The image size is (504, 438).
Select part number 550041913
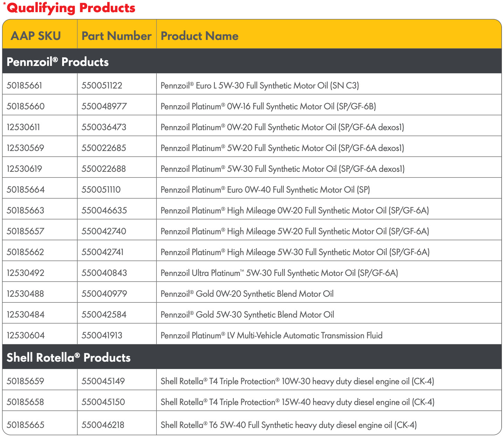[x=102, y=335]
